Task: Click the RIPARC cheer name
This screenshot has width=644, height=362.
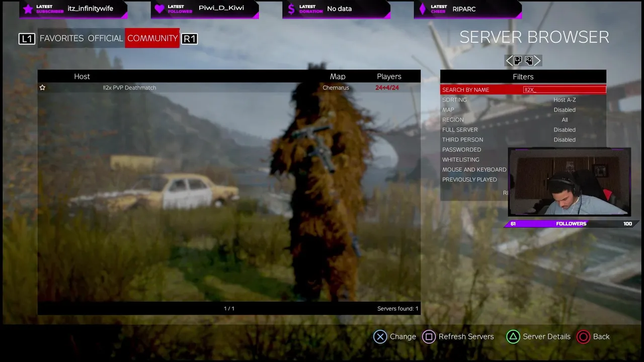Action: click(464, 9)
